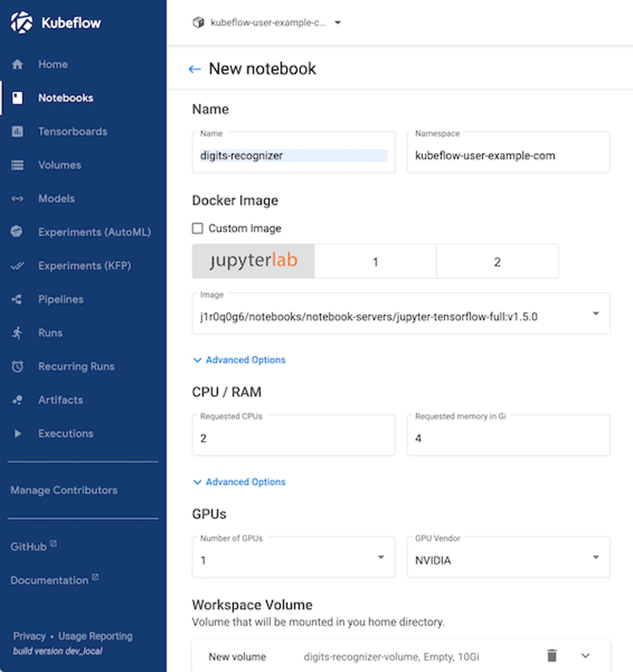The width and height of the screenshot is (633, 672).
Task: Click the Runs running-person icon
Action: coord(17,333)
